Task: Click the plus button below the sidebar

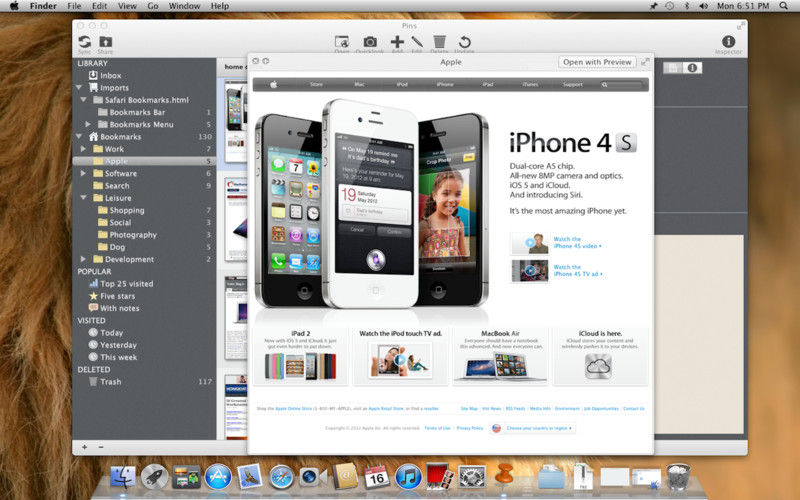Action: point(85,447)
